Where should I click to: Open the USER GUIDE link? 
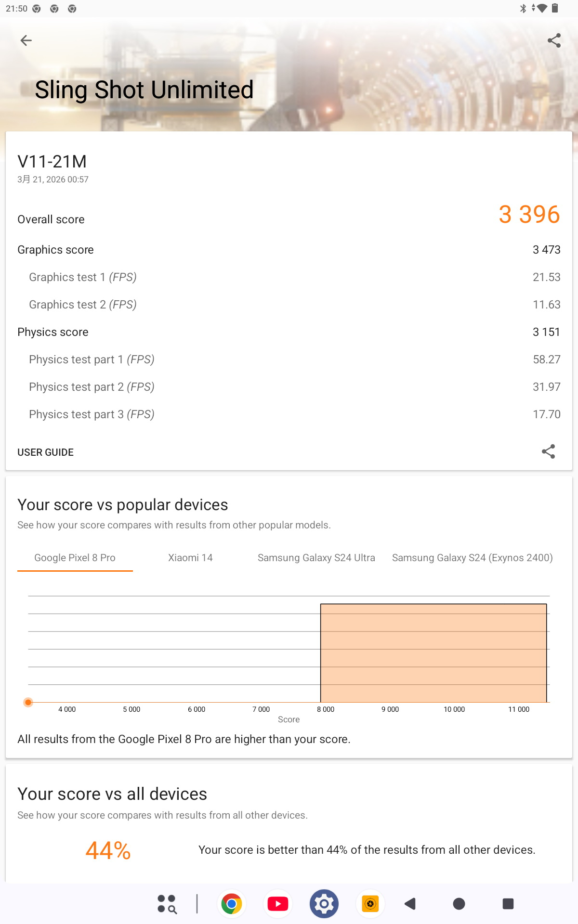click(x=46, y=452)
